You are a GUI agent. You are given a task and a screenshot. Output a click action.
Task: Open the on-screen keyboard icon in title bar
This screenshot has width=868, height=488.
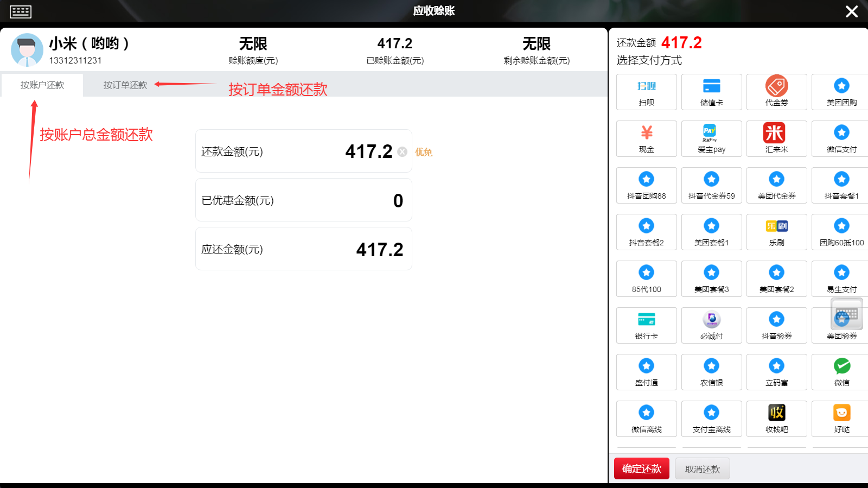(21, 11)
